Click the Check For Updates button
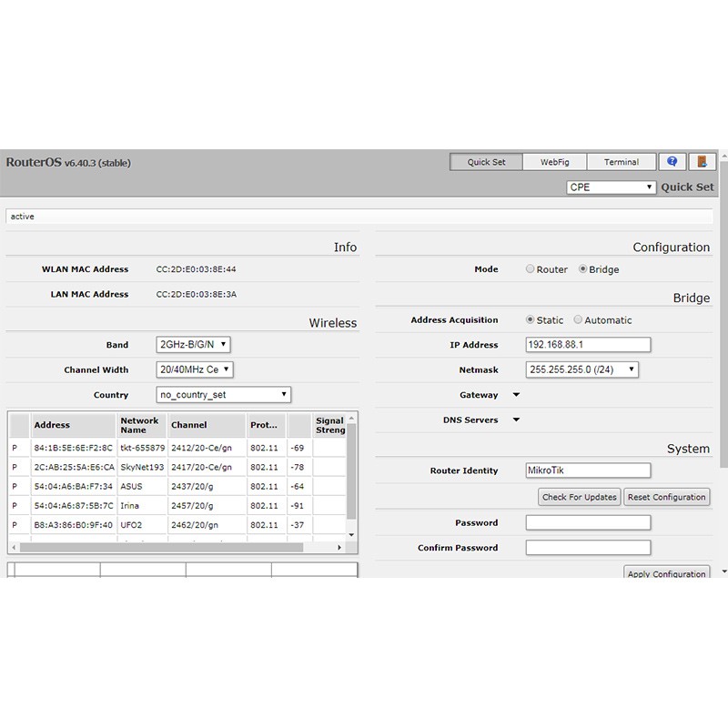 click(x=580, y=497)
